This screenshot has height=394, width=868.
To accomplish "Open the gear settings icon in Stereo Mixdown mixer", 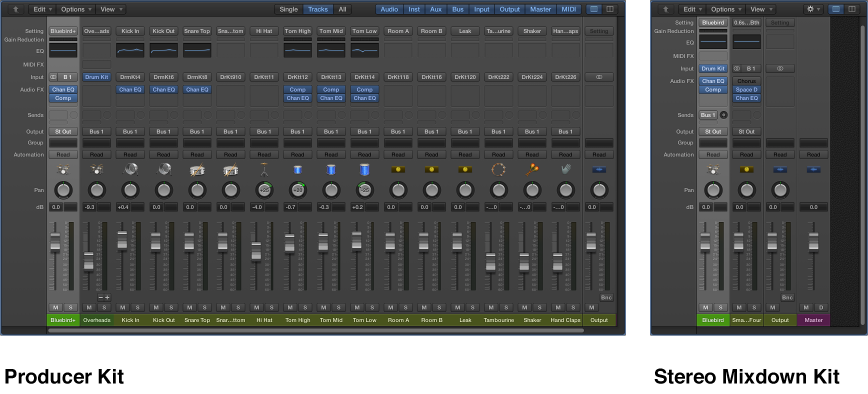I will [x=813, y=9].
